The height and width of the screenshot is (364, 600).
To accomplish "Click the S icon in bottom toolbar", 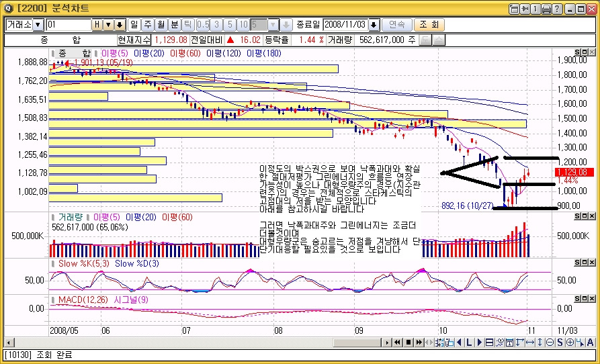I will (x=560, y=343).
